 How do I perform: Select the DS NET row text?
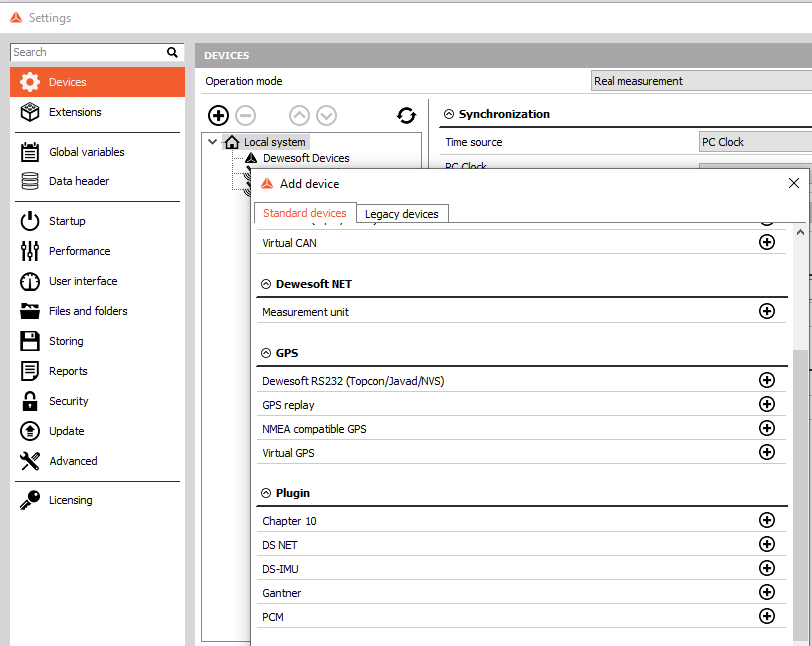[x=280, y=545]
